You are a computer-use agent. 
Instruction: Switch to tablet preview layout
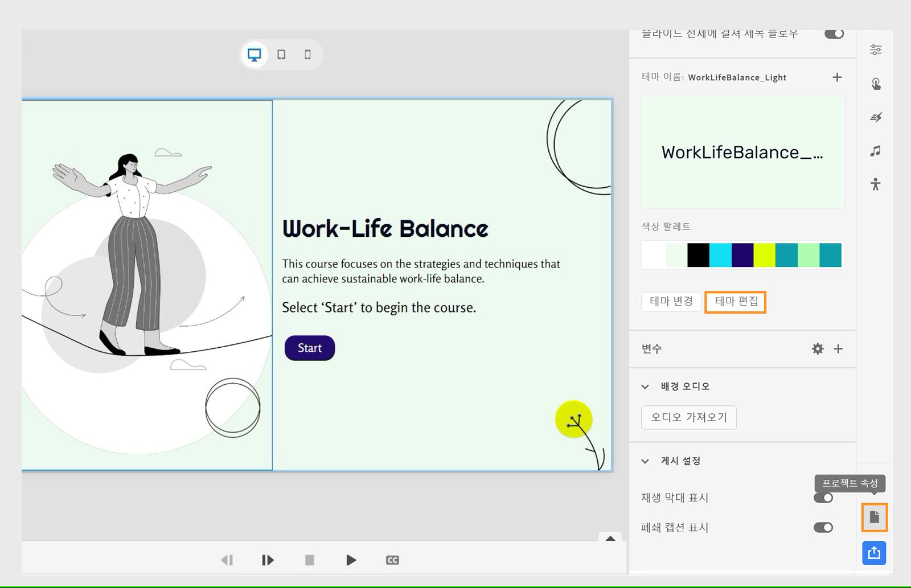(281, 55)
